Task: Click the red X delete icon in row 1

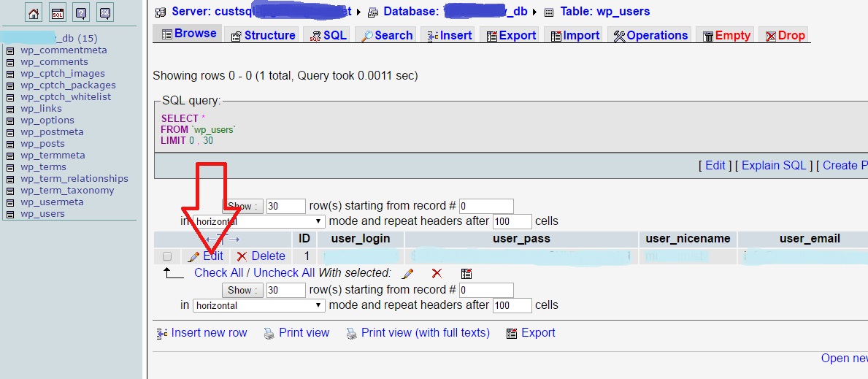Action: (x=242, y=256)
